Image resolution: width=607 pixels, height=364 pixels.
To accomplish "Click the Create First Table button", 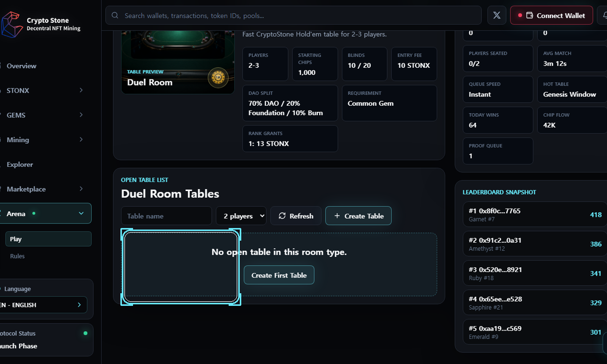I will pyautogui.click(x=279, y=275).
